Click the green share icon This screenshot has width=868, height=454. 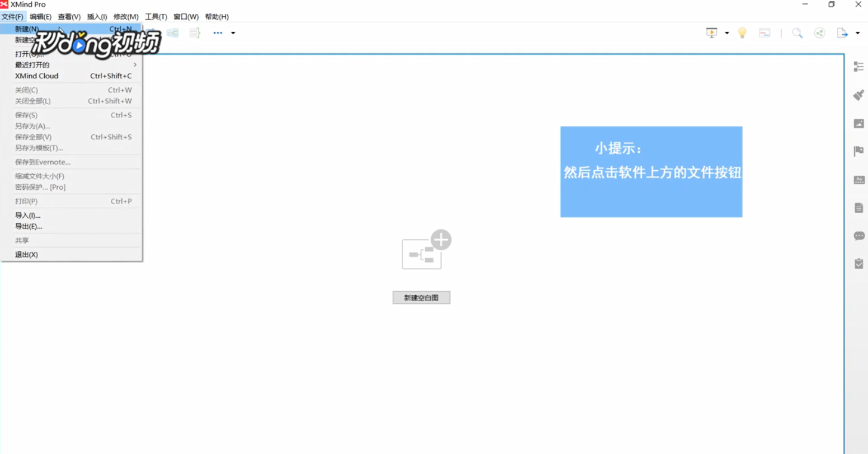pos(820,33)
